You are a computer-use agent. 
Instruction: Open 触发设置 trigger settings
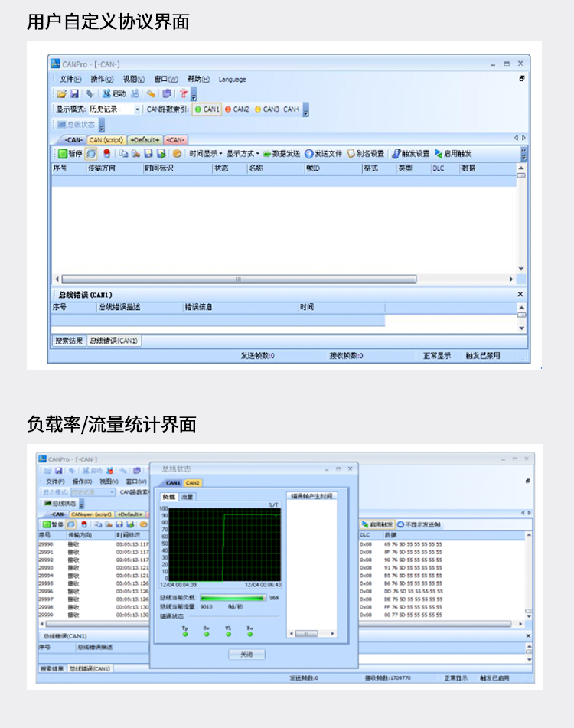[411, 154]
